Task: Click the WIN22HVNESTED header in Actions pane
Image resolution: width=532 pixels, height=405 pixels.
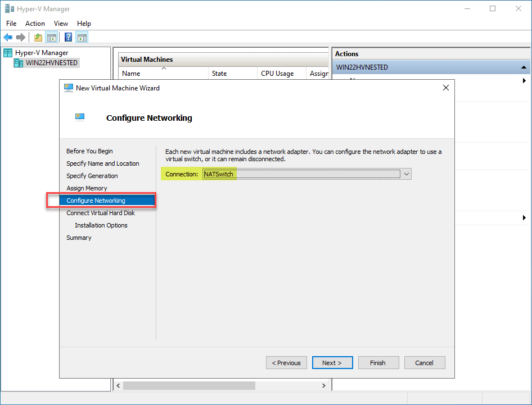Action: click(431, 67)
